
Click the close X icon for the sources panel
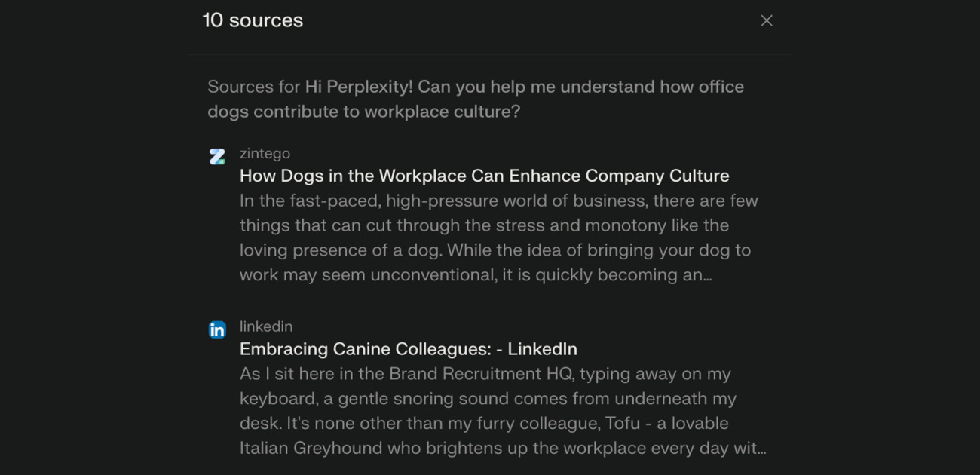pyautogui.click(x=766, y=20)
